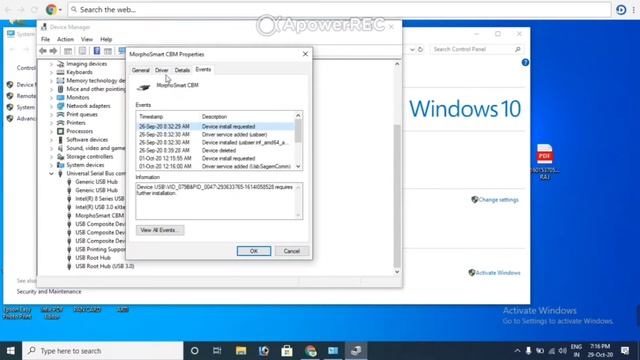
Task: Expand the System devices node
Action: click(x=51, y=165)
